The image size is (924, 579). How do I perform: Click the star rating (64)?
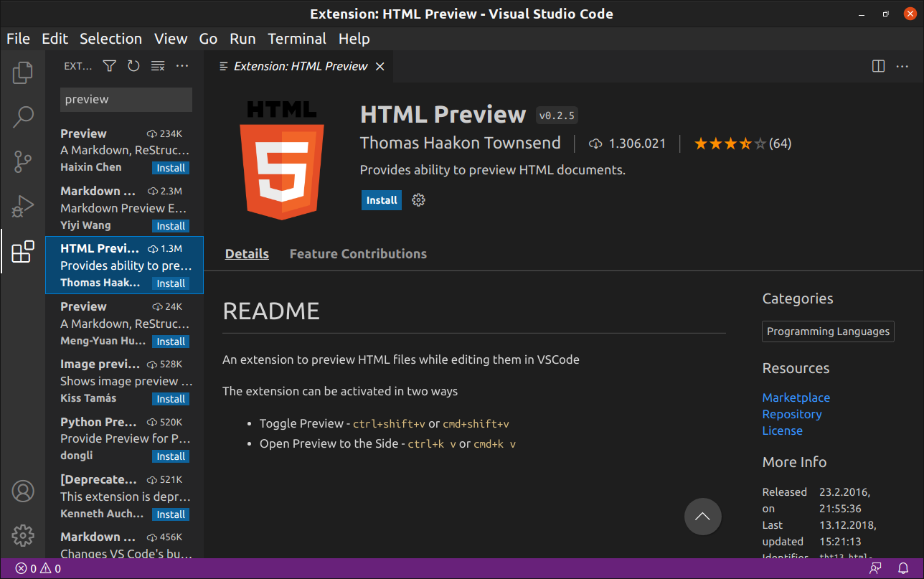742,143
